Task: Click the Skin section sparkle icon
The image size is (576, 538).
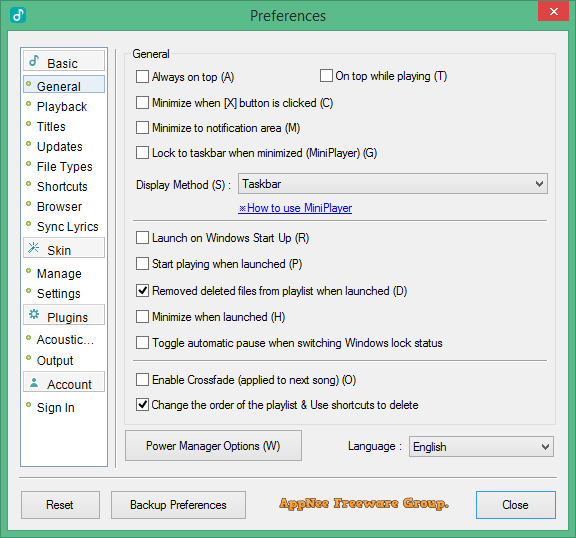Action: click(33, 248)
